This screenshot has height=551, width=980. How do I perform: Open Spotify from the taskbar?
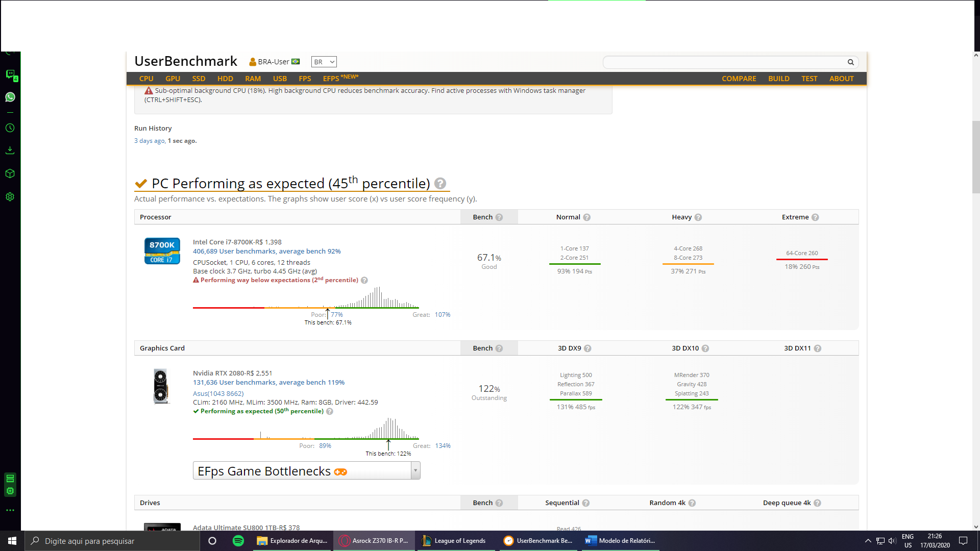click(238, 541)
